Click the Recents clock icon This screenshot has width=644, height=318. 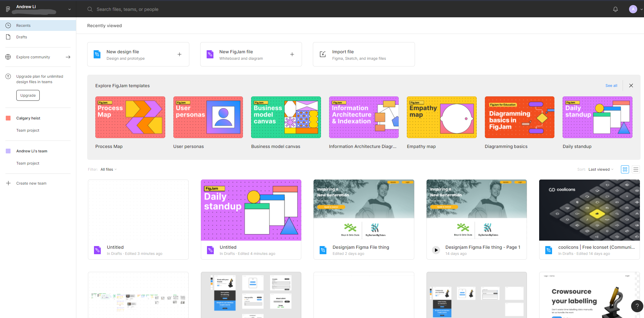pos(8,25)
